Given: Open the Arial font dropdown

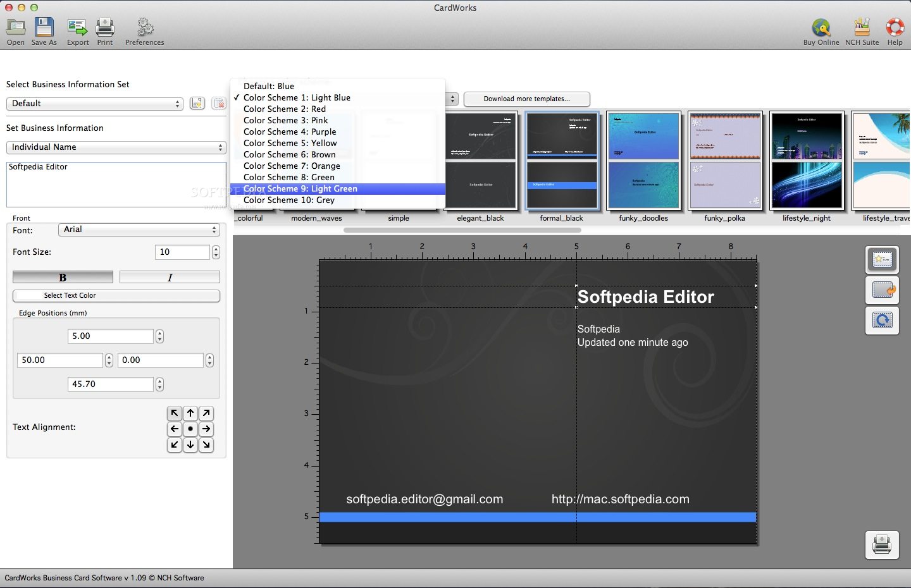Looking at the screenshot, I should (139, 230).
